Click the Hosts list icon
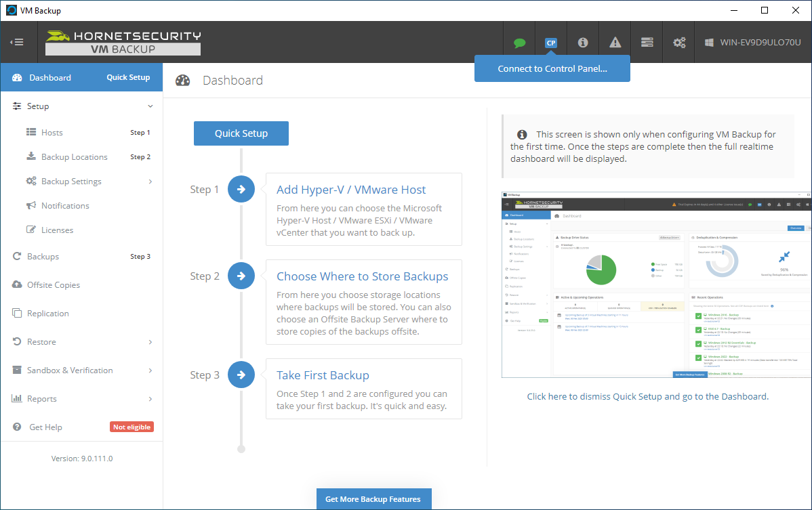The height and width of the screenshot is (510, 812). tap(31, 133)
